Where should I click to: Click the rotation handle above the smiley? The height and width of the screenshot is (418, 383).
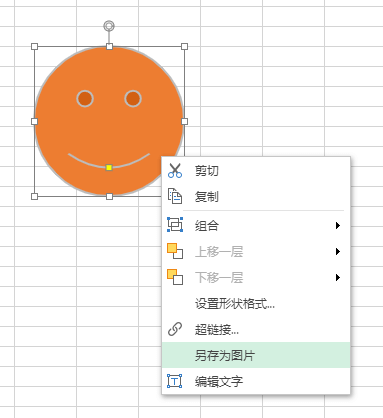pos(109,26)
